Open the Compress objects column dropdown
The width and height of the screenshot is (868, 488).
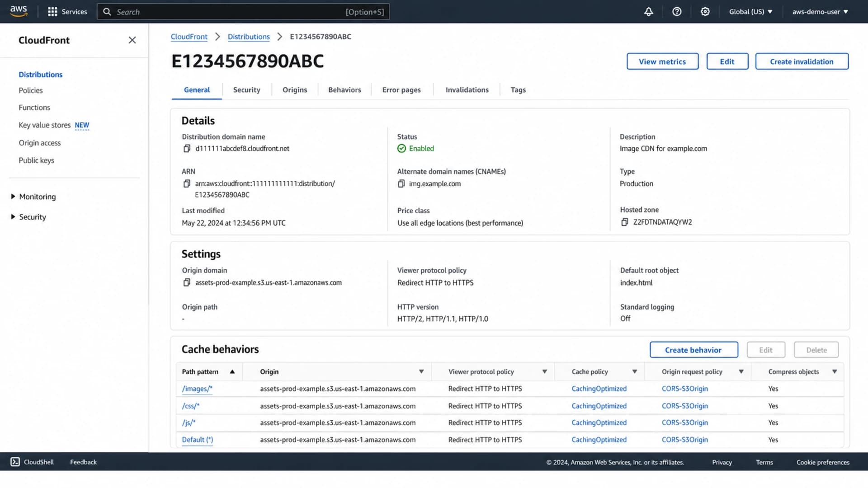(835, 372)
